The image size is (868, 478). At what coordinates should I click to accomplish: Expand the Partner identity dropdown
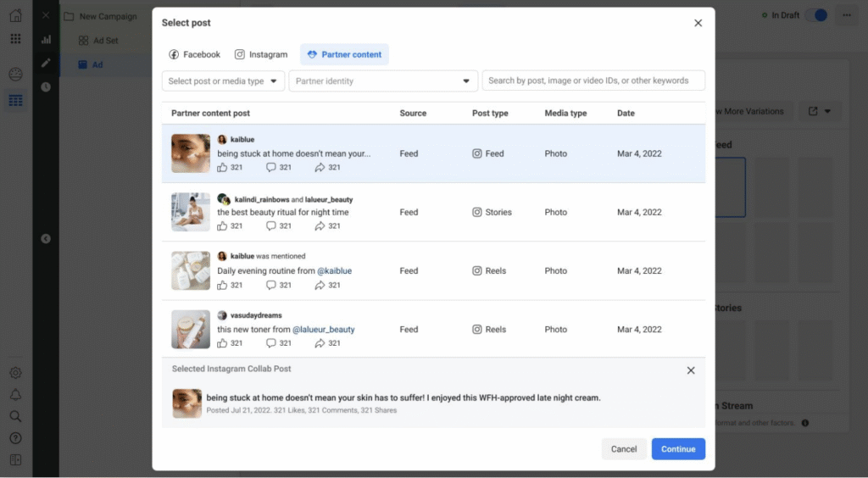tap(382, 81)
